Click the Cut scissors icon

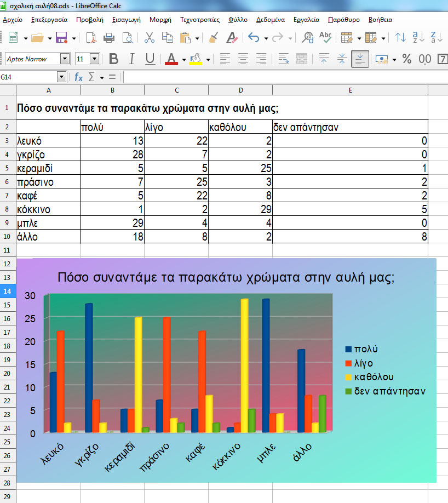[149, 38]
